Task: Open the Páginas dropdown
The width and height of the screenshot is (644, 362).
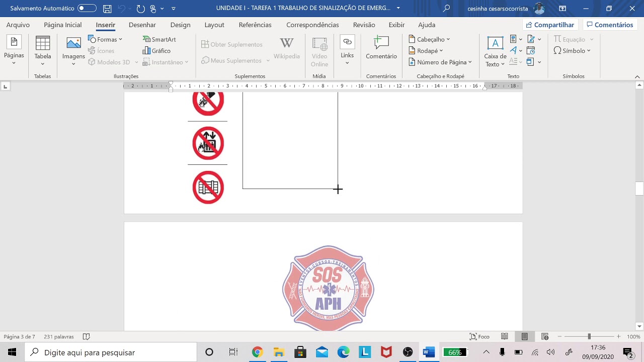Action: (14, 50)
